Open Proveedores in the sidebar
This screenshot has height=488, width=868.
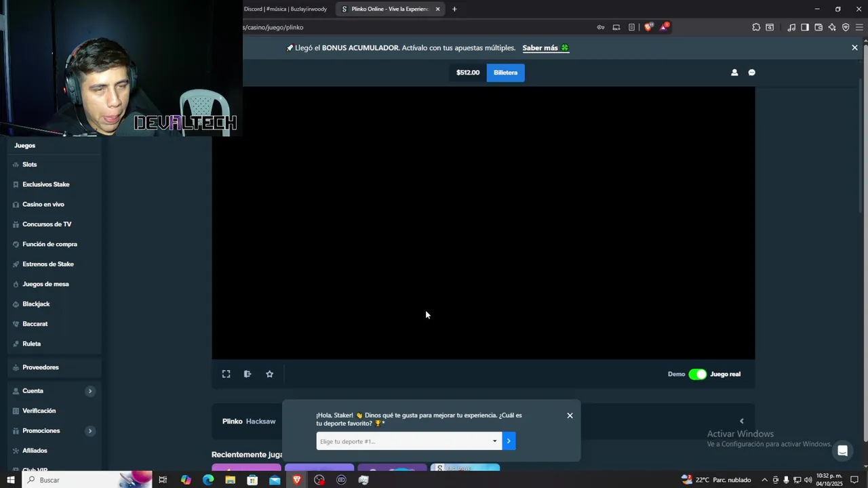(x=40, y=367)
